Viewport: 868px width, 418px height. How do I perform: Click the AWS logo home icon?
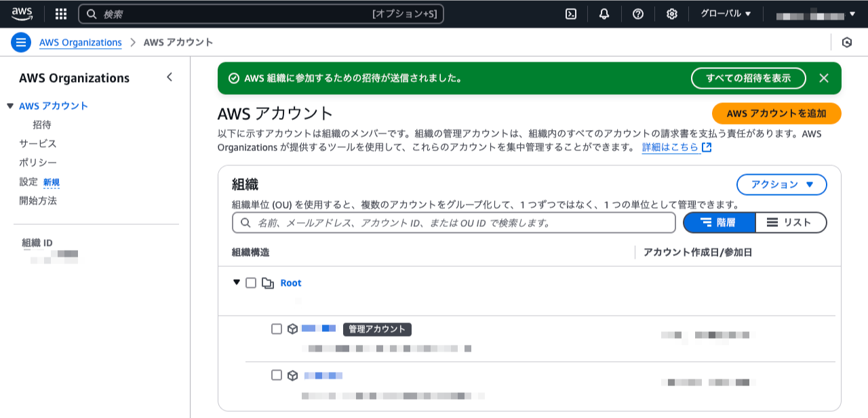pos(22,14)
